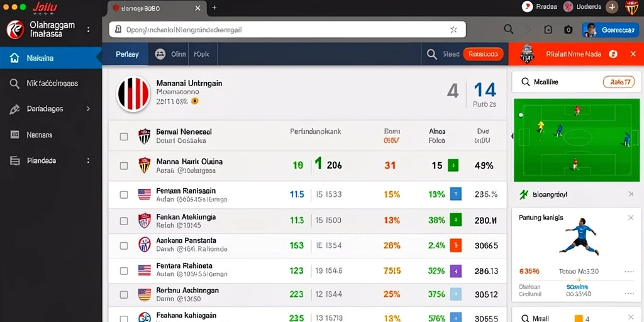This screenshot has height=322, width=644.
Task: Open the three-dot menu in Partung kanigis card
Action: pyautogui.click(x=629, y=272)
